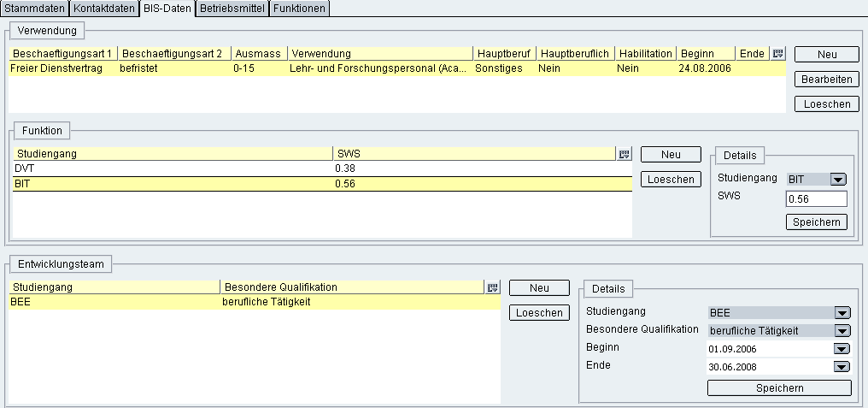The image size is (868, 408).
Task: Click Bearbeiten button in Verwendung section
Action: (826, 80)
